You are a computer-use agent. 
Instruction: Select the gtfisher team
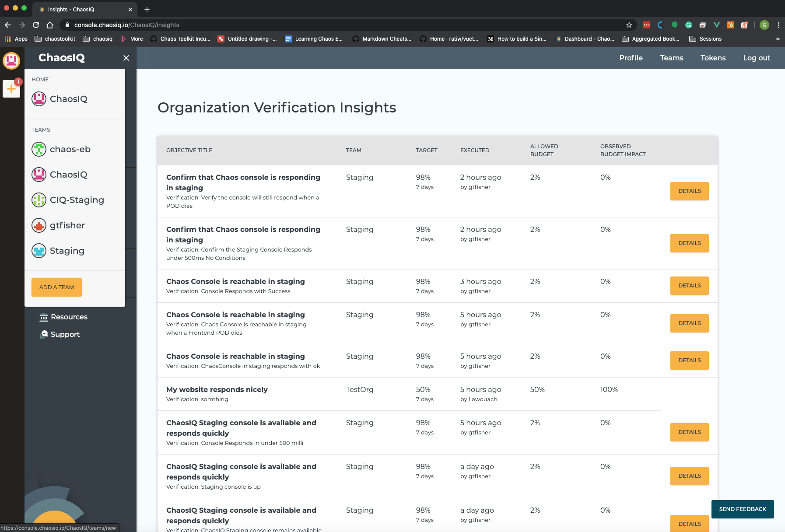(x=58, y=225)
